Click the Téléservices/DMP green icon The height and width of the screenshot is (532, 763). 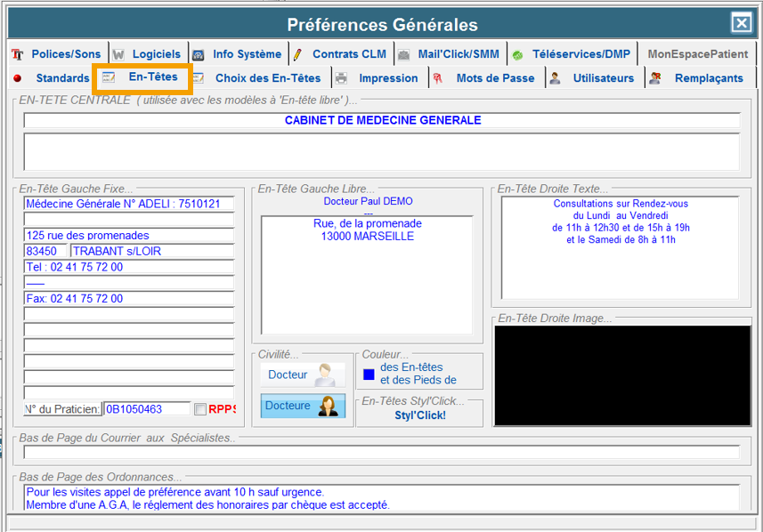coord(517,55)
